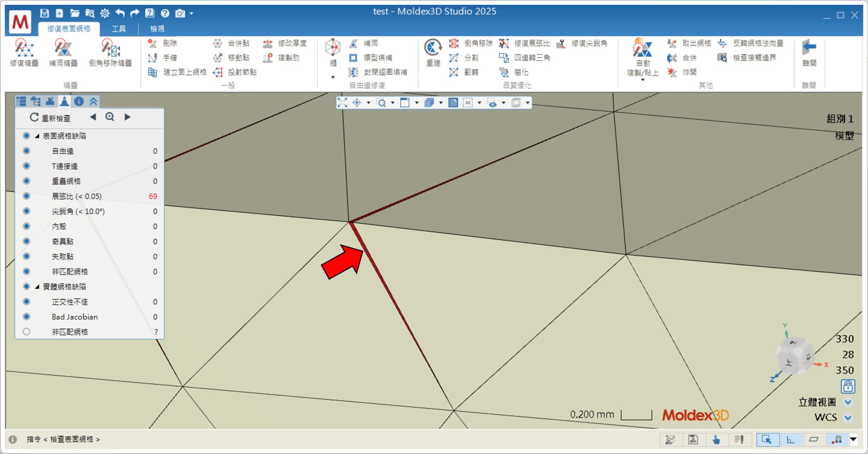Click the 投射節點 project node tool
Viewport: 868px width, 454px height.
[x=235, y=72]
